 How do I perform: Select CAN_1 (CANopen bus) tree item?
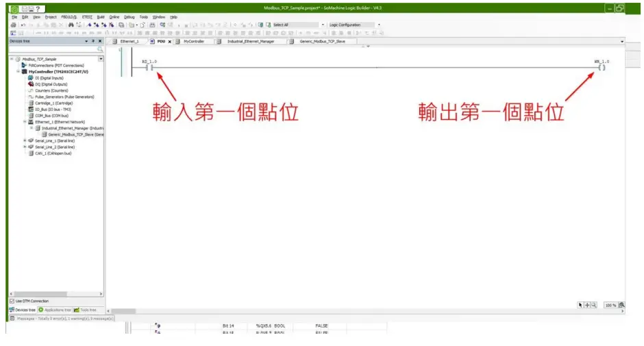pos(53,153)
